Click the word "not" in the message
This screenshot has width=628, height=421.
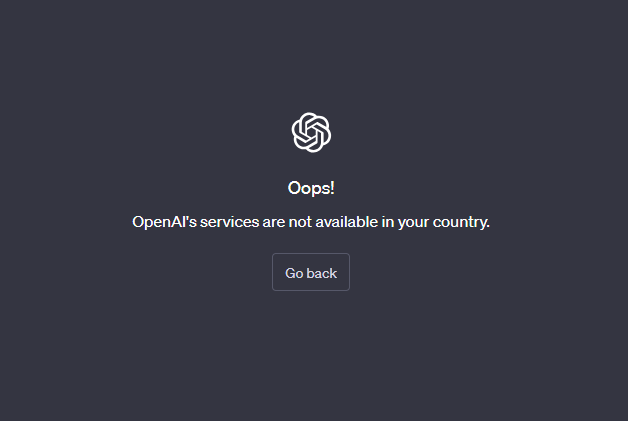pyautogui.click(x=300, y=222)
